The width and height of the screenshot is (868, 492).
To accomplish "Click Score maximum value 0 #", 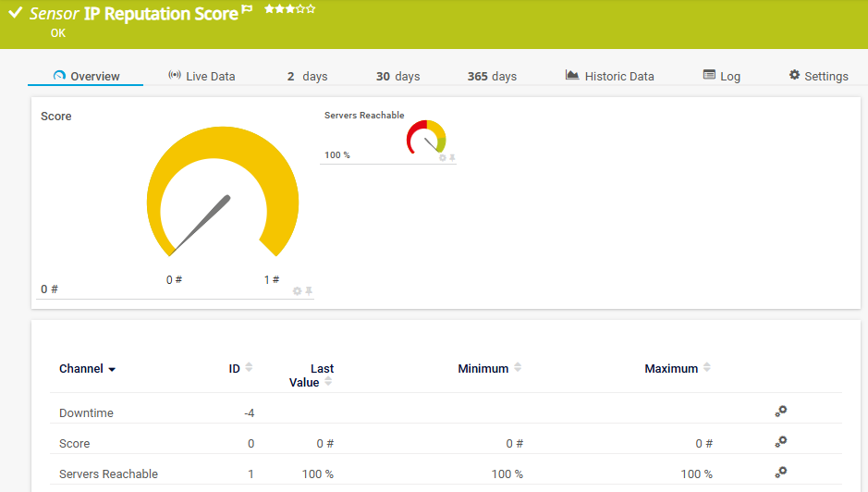I will click(x=704, y=443).
